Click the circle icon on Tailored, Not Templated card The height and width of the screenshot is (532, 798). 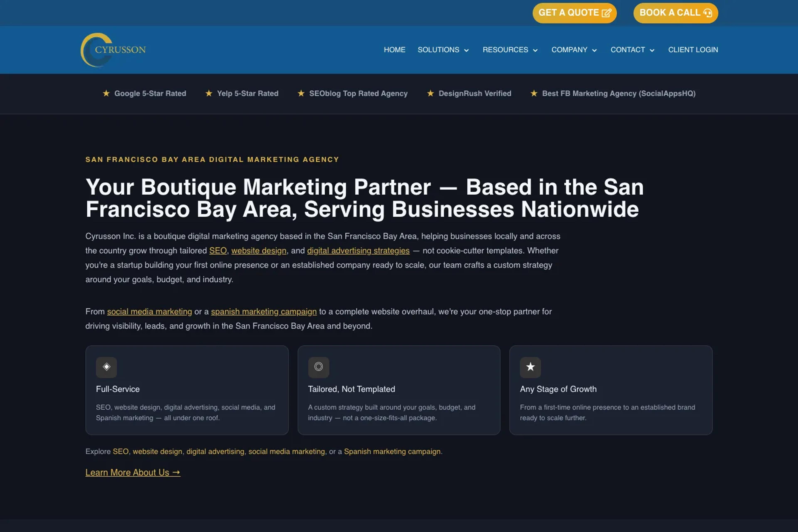pyautogui.click(x=319, y=367)
